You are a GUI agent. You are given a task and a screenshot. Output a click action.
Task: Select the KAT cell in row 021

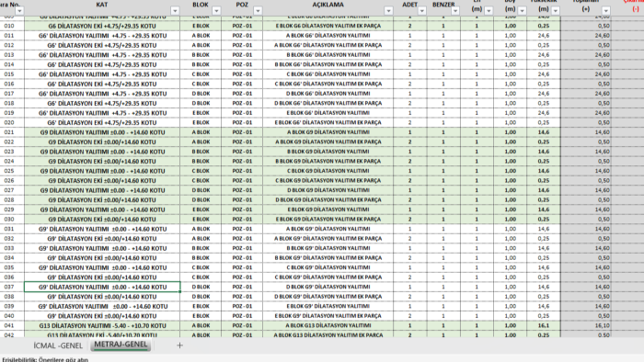[102, 132]
